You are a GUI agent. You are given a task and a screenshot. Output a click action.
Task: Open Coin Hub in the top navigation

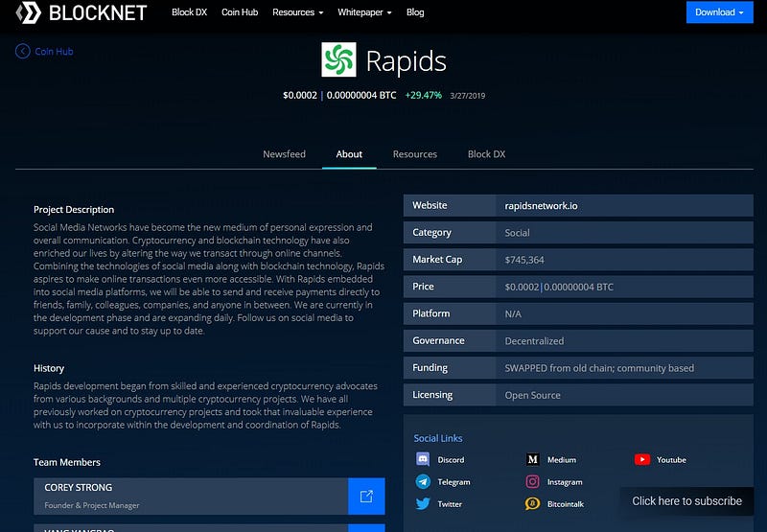pyautogui.click(x=240, y=12)
